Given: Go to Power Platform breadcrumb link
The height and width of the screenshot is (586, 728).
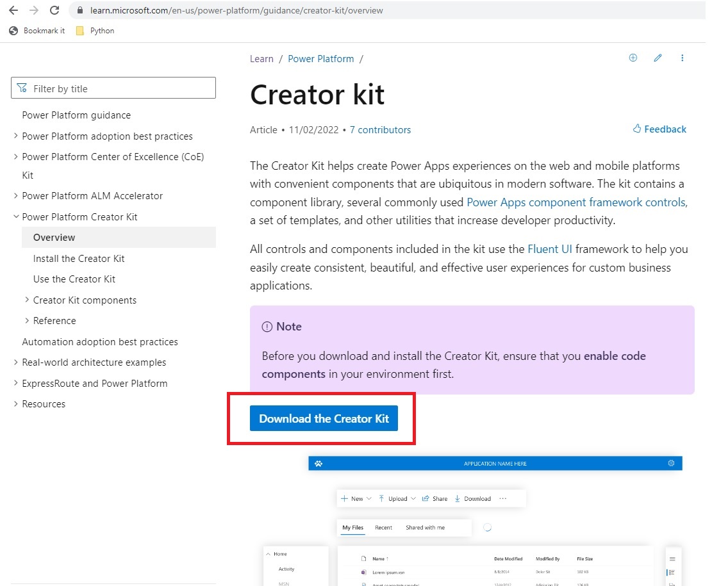Looking at the screenshot, I should pyautogui.click(x=320, y=59).
